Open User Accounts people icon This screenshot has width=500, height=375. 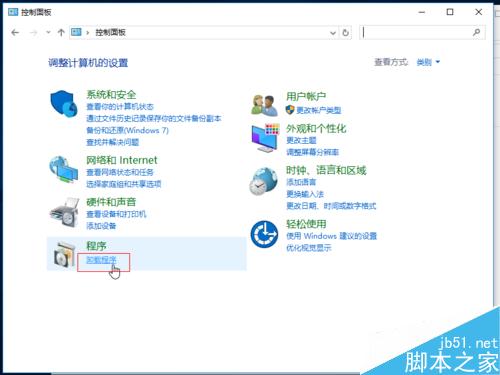point(264,105)
